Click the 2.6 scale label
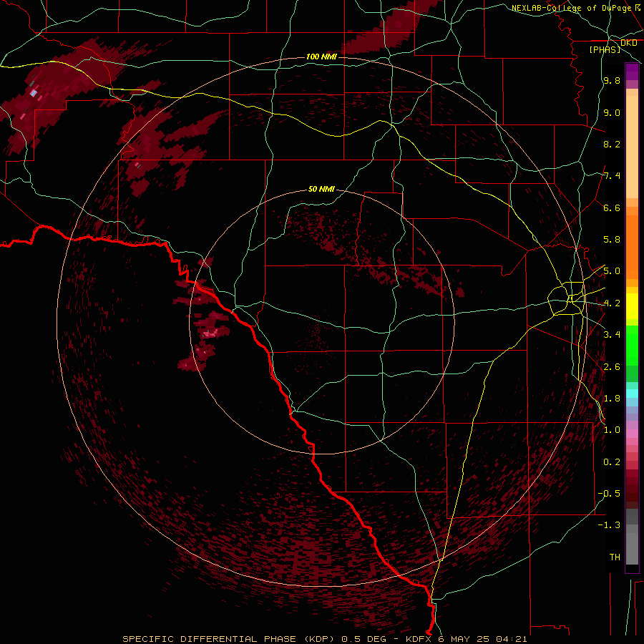 [612, 367]
